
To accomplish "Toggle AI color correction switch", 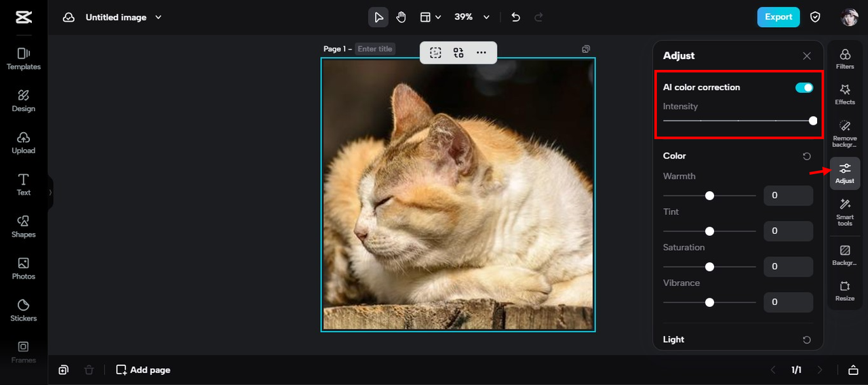I will (x=804, y=87).
